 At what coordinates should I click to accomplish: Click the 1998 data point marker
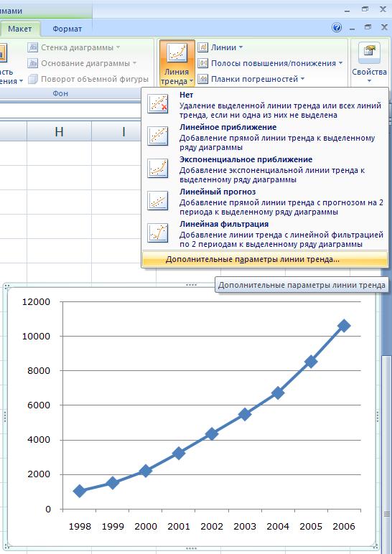[x=80, y=491]
